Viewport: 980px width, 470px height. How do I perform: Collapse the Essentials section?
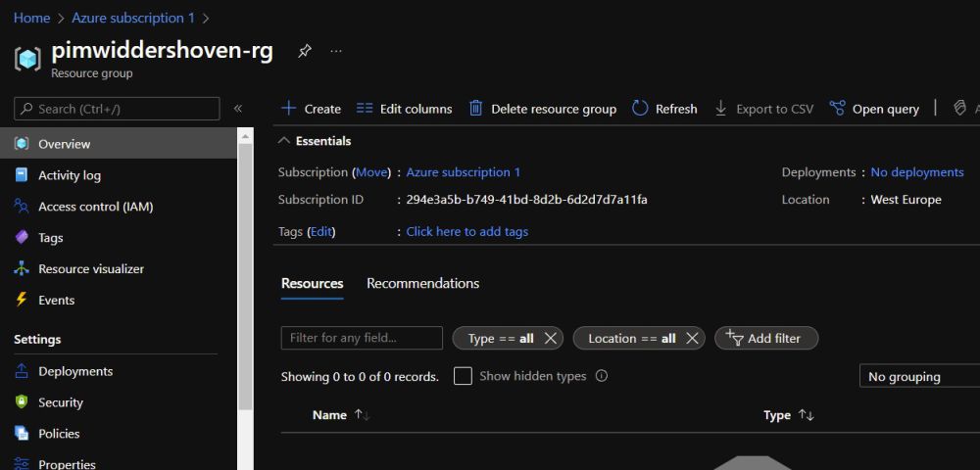click(284, 141)
